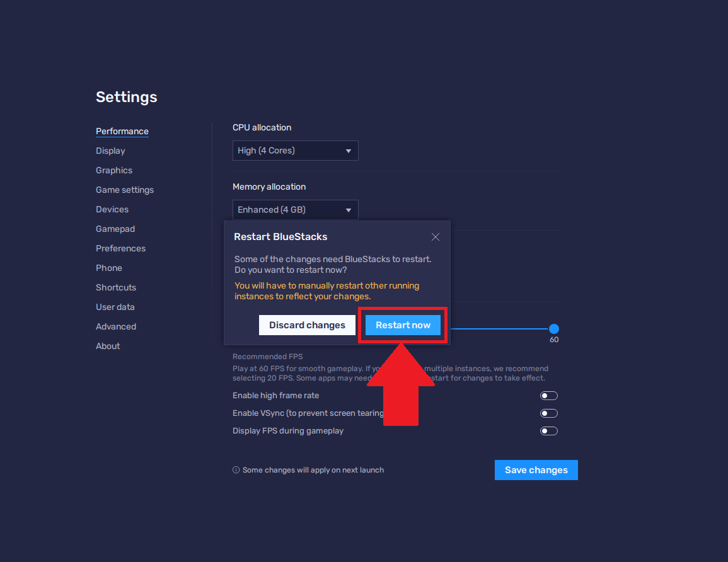Toggle Enable VSync switch
This screenshot has width=728, height=562.
coord(548,413)
